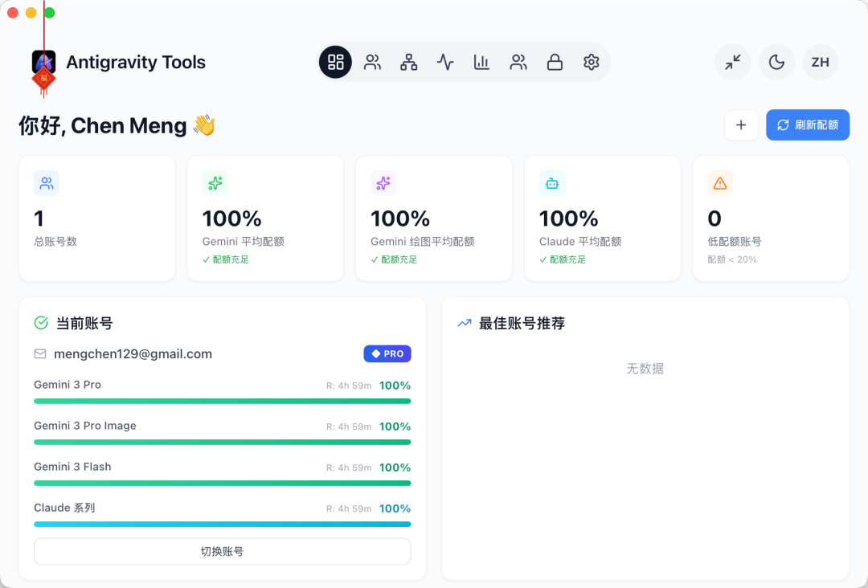Click the Antigravity Tools title text
Image resolution: width=868 pixels, height=588 pixels.
pyautogui.click(x=136, y=62)
